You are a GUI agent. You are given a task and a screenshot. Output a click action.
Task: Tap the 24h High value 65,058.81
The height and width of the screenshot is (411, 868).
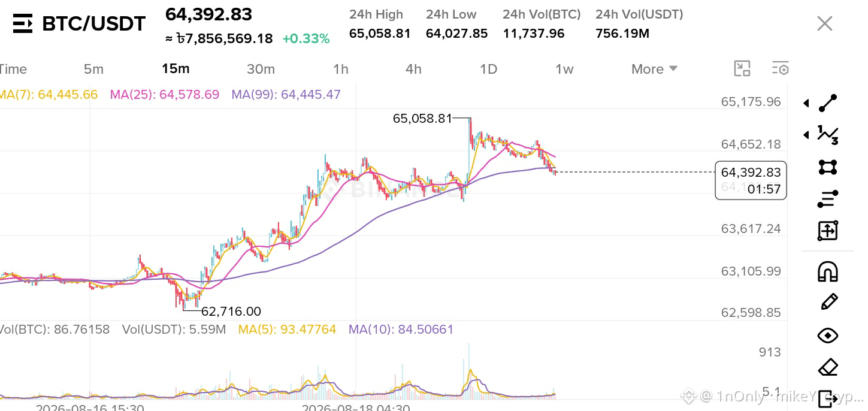[380, 34]
